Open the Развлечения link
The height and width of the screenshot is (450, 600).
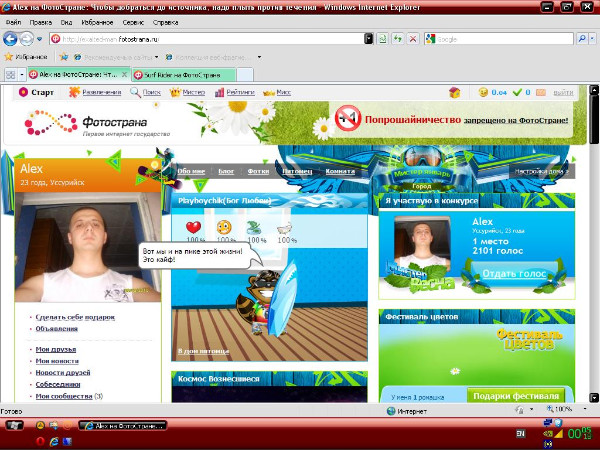(101, 92)
